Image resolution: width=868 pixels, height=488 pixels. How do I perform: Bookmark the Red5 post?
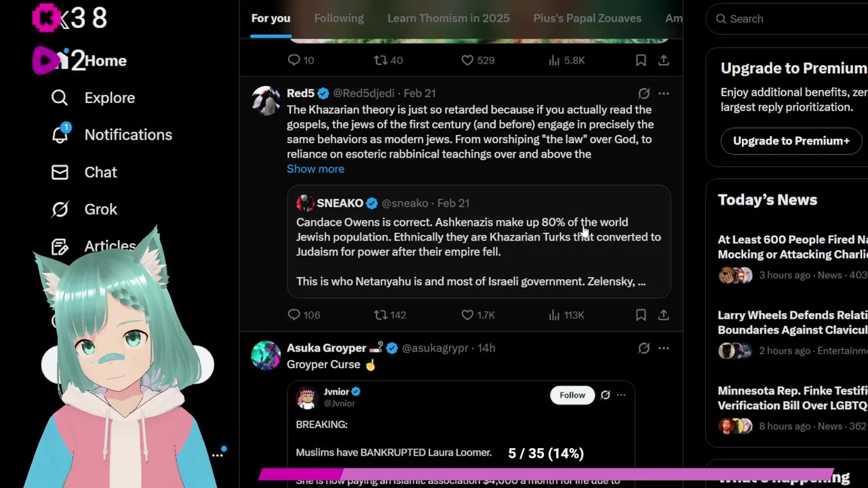[641, 314]
